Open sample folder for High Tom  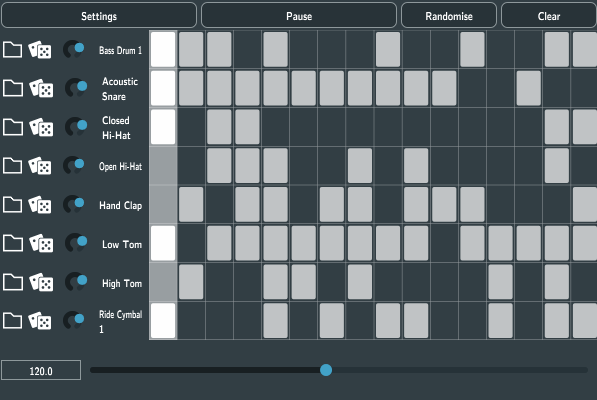point(12,282)
